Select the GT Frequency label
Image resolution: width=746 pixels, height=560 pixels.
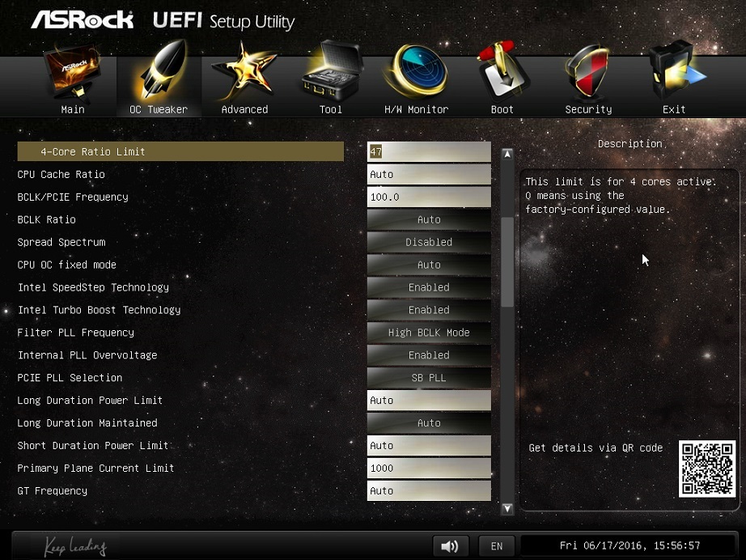[53, 491]
